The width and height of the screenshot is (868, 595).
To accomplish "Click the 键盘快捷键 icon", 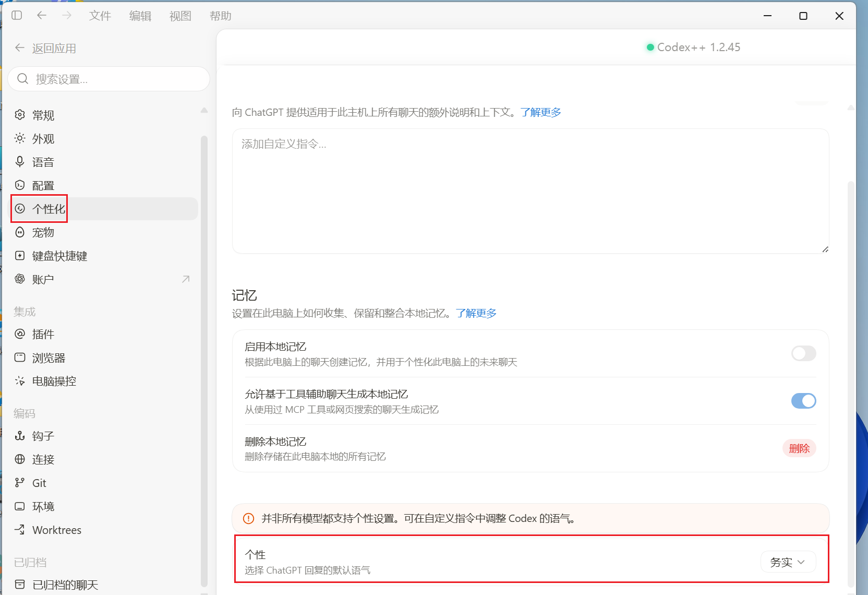I will point(20,256).
